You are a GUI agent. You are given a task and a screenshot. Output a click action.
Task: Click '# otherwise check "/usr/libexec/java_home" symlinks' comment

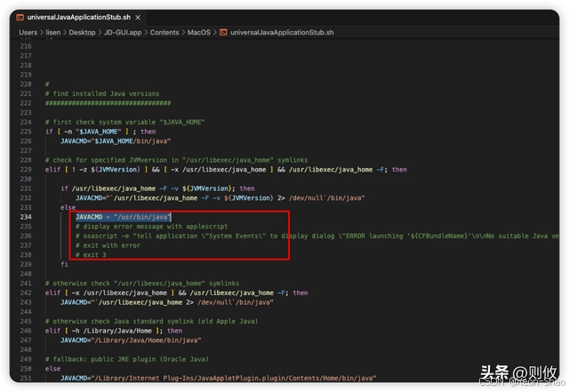coord(142,283)
